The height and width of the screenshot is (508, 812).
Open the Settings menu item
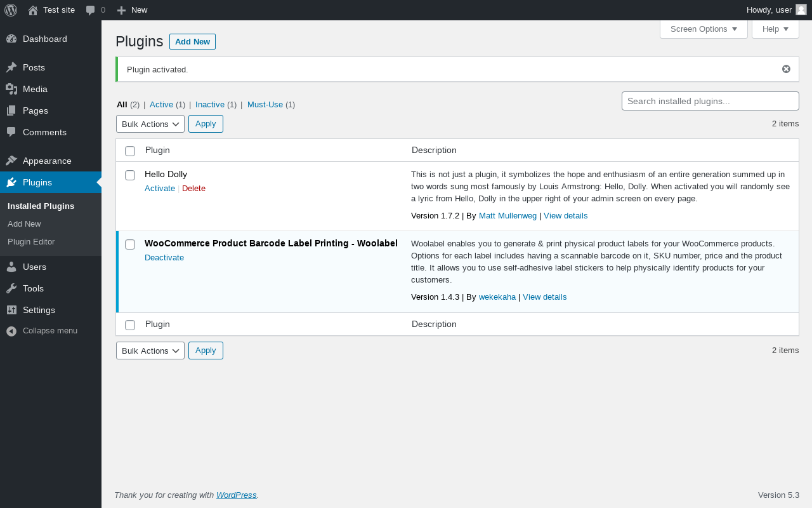[51, 310]
